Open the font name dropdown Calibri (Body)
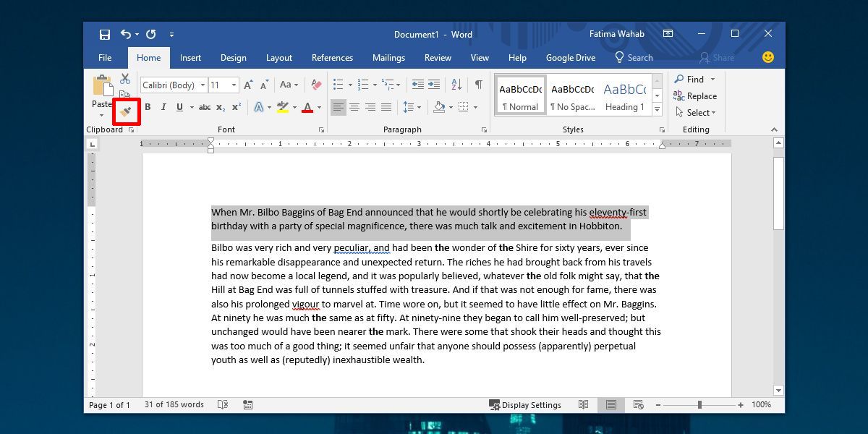 click(x=203, y=85)
